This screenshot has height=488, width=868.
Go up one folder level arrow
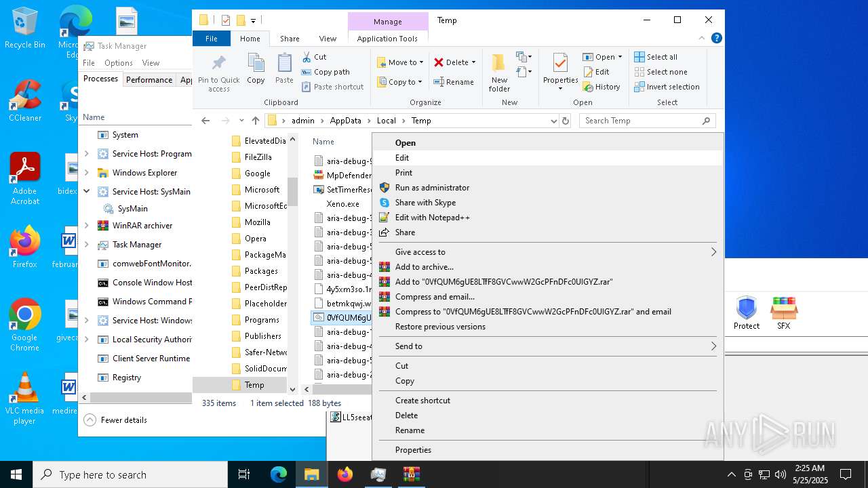(x=256, y=121)
